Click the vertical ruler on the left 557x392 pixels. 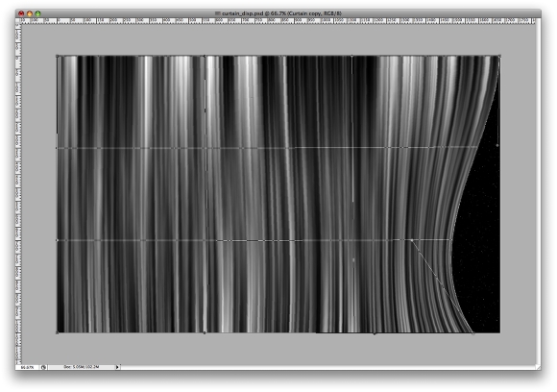click(18, 194)
